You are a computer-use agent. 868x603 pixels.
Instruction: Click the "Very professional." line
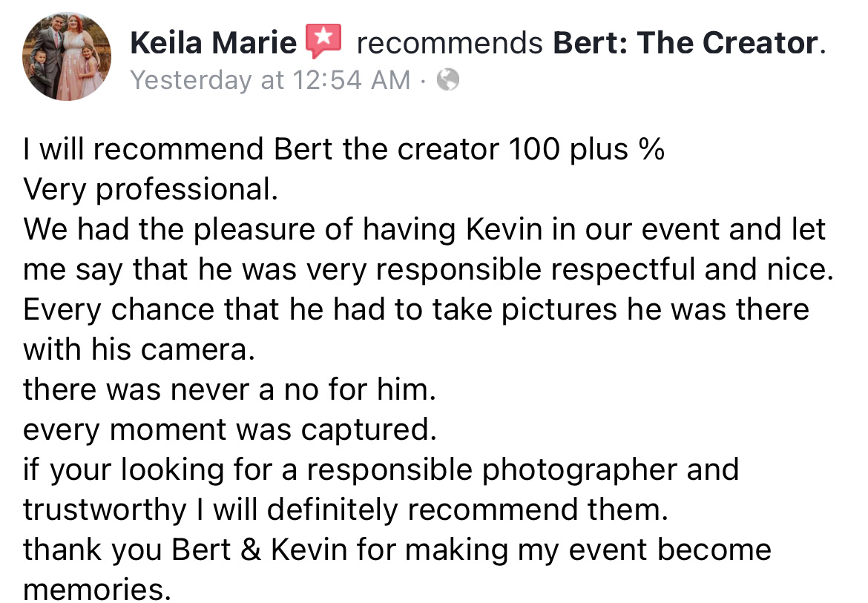pyautogui.click(x=151, y=190)
